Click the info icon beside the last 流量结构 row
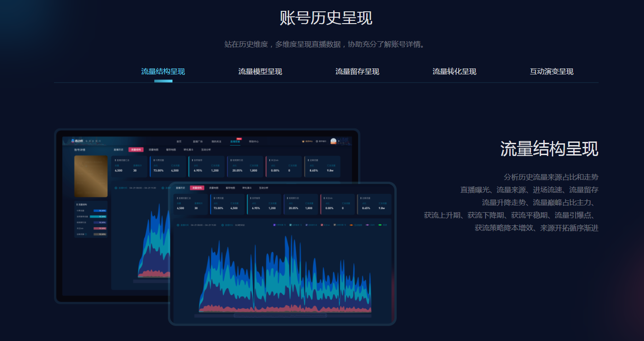 (86, 234)
